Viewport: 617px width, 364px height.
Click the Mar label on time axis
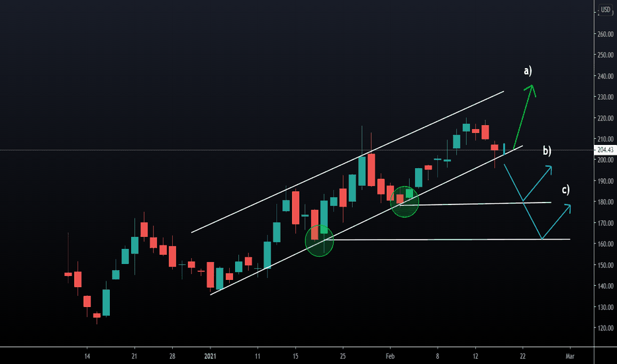click(570, 356)
